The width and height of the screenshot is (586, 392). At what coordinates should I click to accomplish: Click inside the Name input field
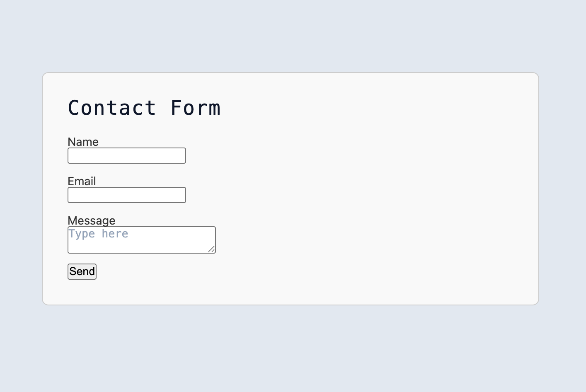[126, 155]
